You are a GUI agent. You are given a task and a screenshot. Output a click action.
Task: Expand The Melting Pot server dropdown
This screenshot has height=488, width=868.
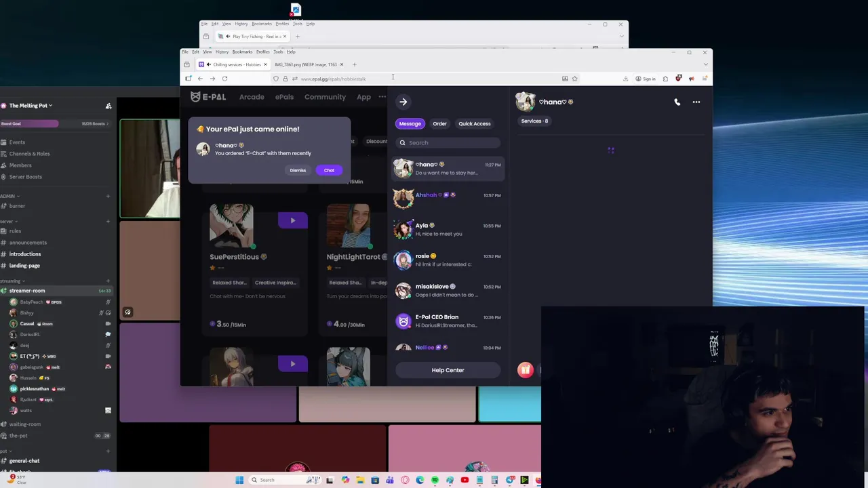tap(31, 105)
